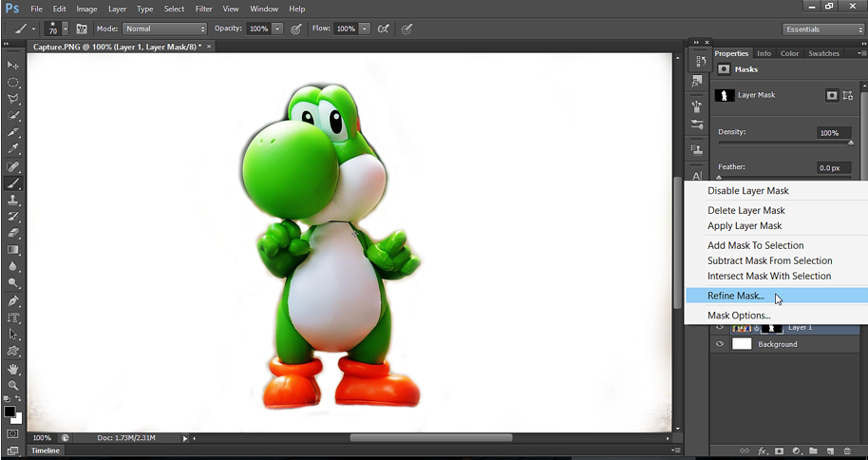Select the Custom Shape tool
Viewport: 868px width, 460px height.
(12, 352)
